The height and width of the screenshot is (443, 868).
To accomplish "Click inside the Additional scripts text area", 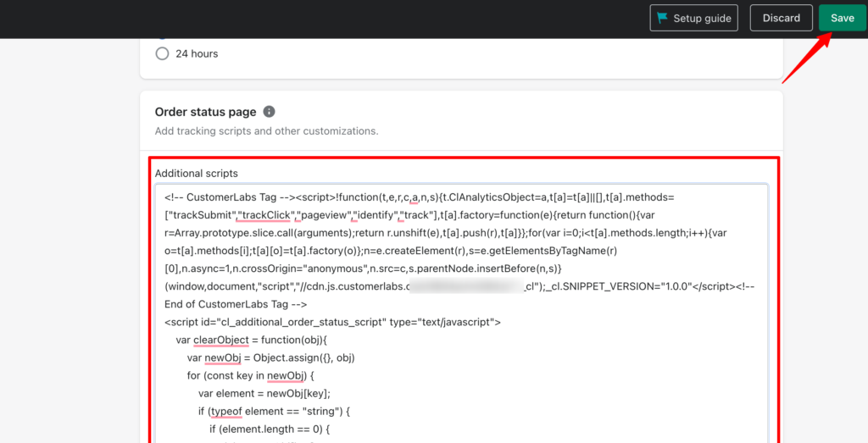I will coord(461,313).
